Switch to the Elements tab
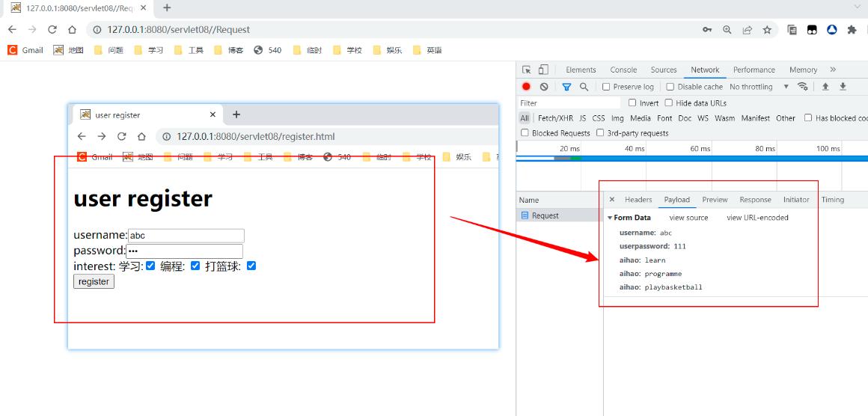Image resolution: width=868 pixels, height=416 pixels. [581, 70]
